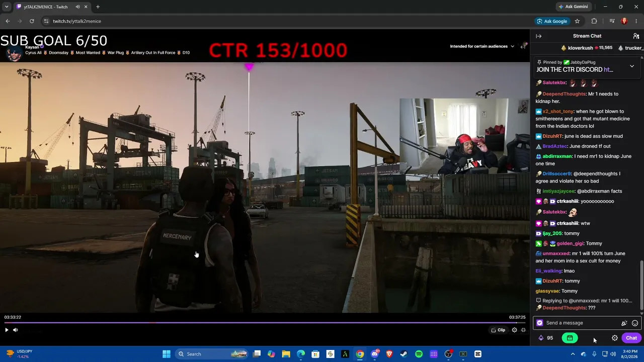Screen dimensions: 644x362
Task: Seek on the video progress bar
Action: click(x=265, y=323)
